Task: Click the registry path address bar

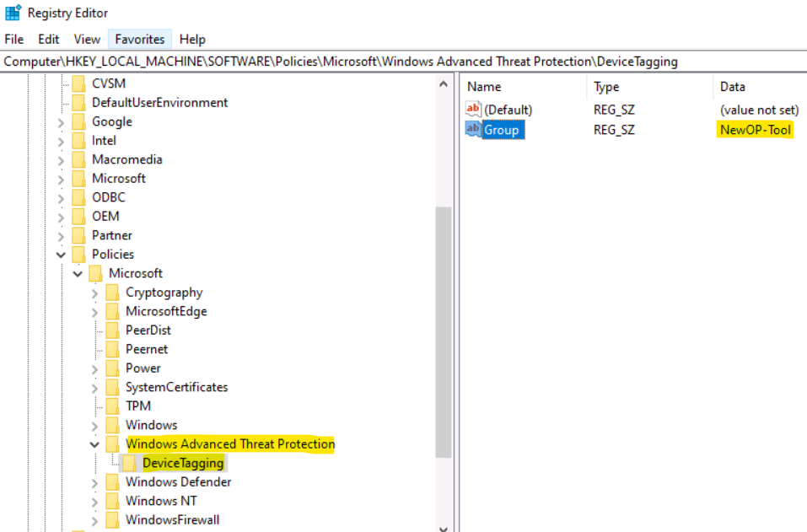Action: click(x=403, y=62)
